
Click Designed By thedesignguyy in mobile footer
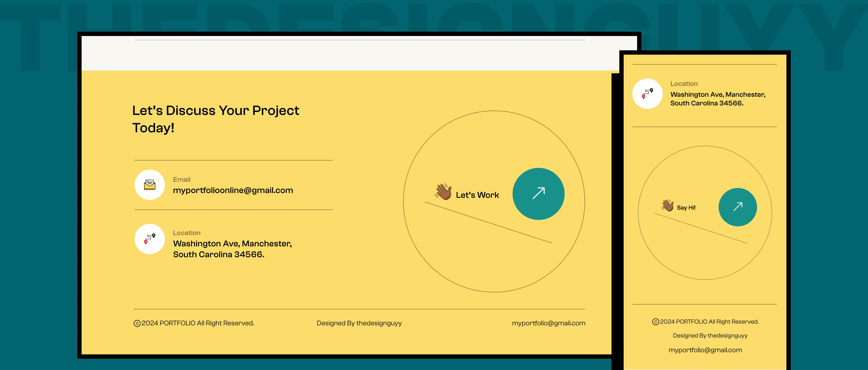tap(710, 336)
